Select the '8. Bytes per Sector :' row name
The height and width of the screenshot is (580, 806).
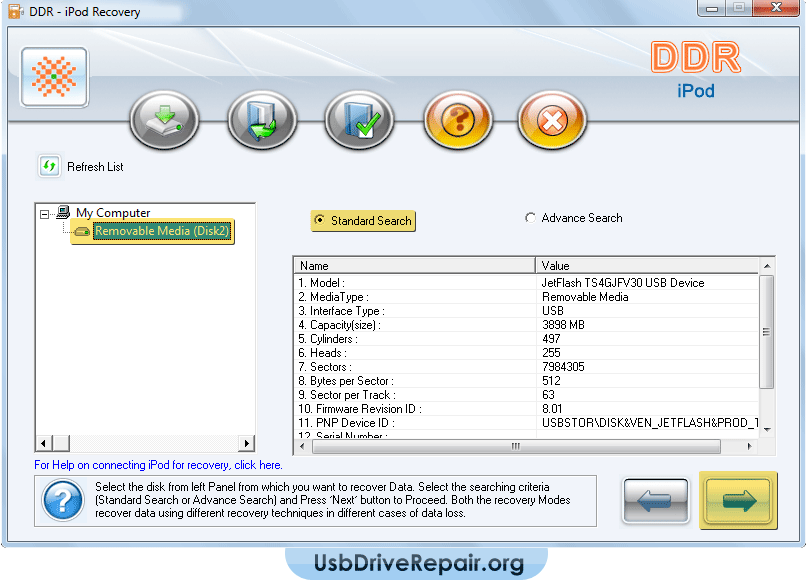coord(346,381)
